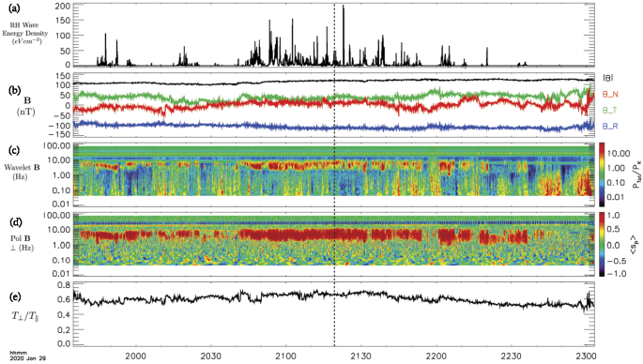The width and height of the screenshot is (643, 364).
Task: Click the 10.00 label on wavelet colorbar
Action: [619, 153]
